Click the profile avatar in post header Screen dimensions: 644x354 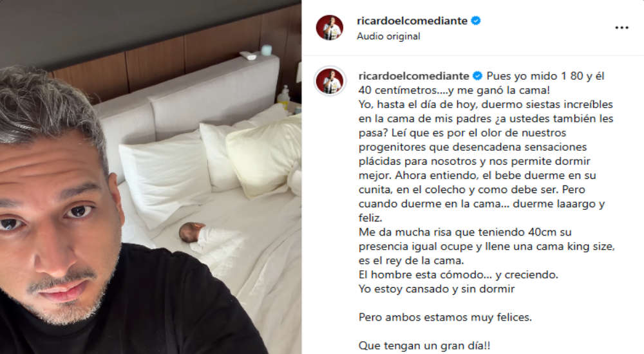329,28
